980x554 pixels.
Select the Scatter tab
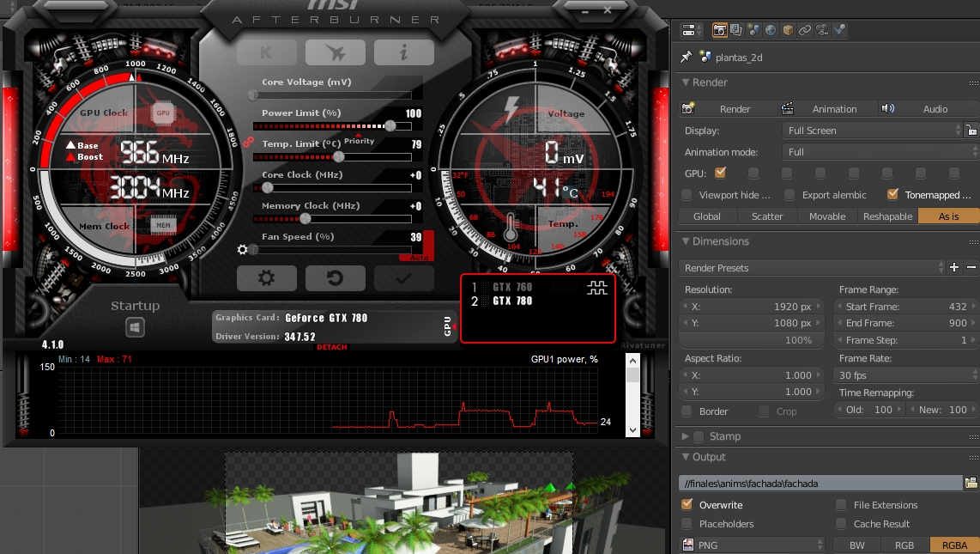pyautogui.click(x=767, y=216)
